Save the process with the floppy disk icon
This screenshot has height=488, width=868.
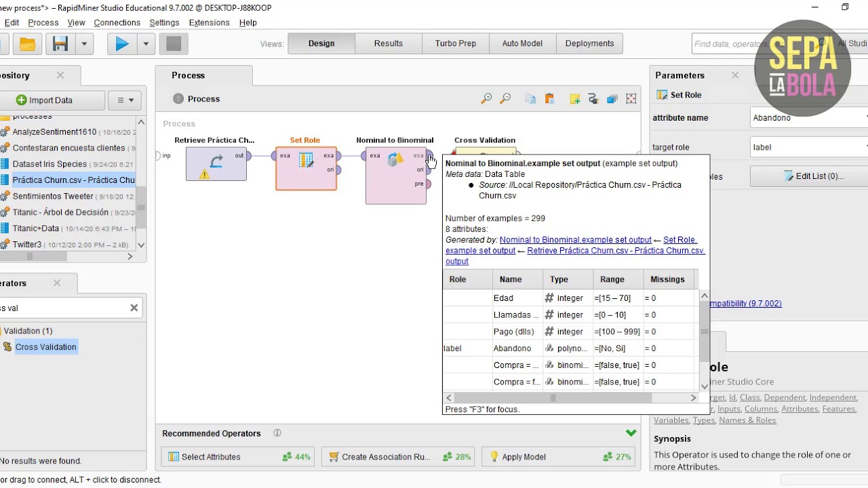pos(60,44)
